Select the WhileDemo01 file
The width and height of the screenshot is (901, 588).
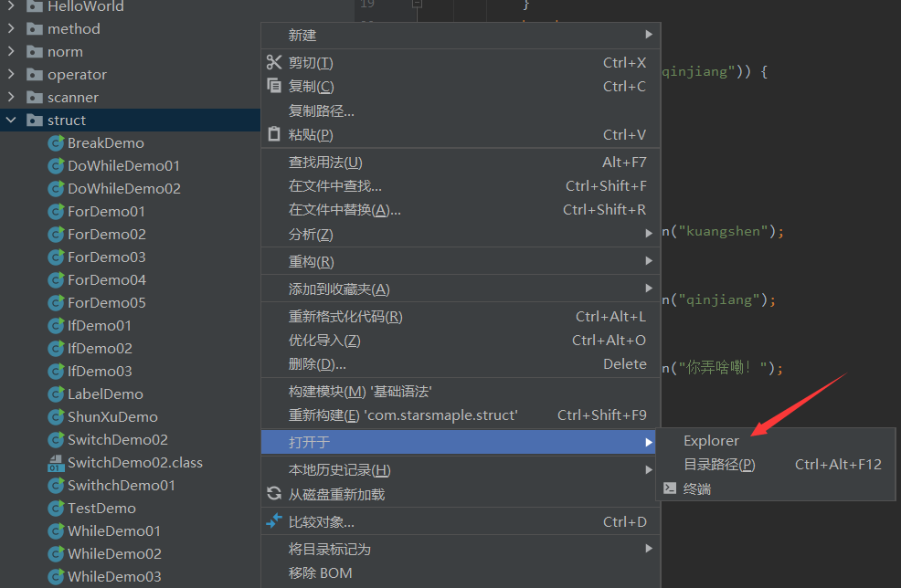tap(114, 531)
